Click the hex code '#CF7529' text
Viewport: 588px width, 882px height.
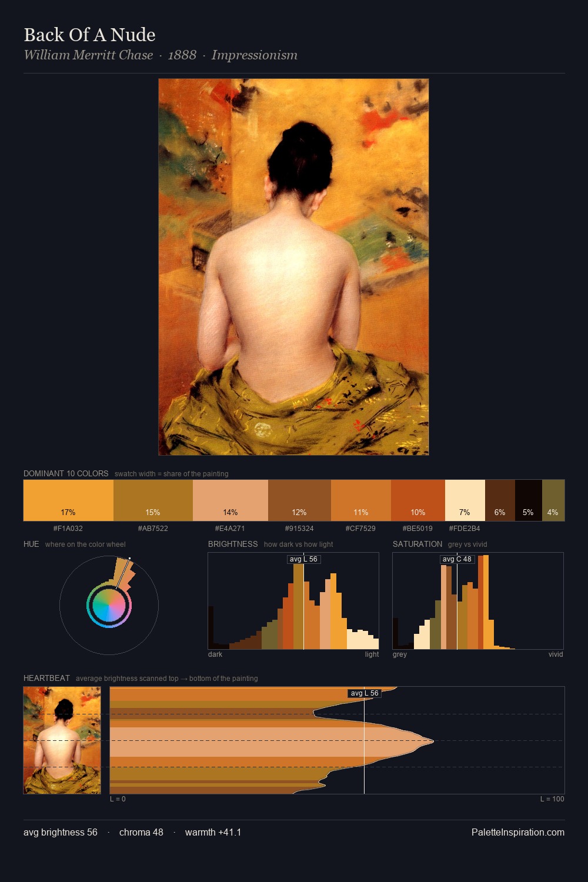pyautogui.click(x=360, y=528)
